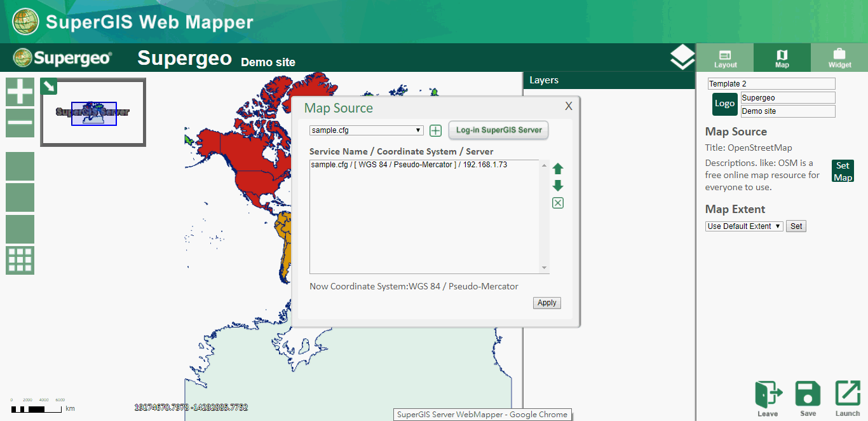The image size is (868, 421).
Task: Click the Demo site subtitle in header
Action: [x=268, y=62]
